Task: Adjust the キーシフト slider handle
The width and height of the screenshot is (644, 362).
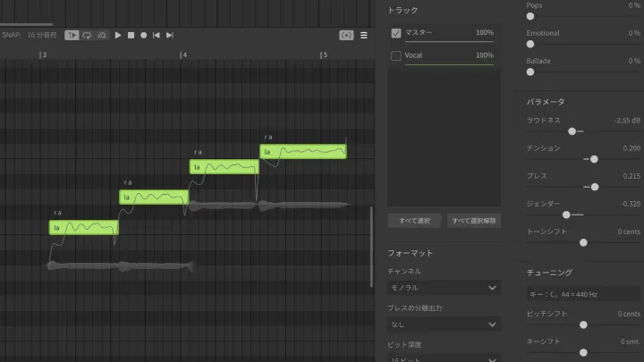Action: pyautogui.click(x=583, y=352)
